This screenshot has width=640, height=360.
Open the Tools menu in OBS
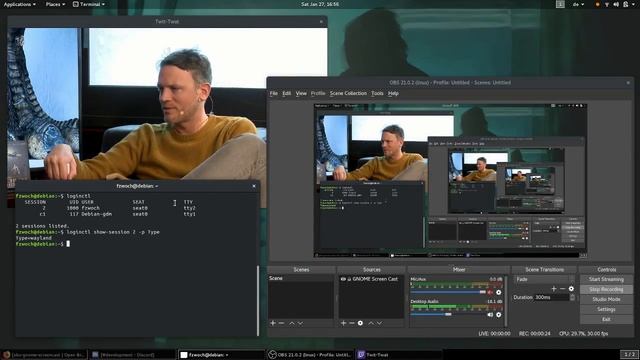[x=377, y=93]
